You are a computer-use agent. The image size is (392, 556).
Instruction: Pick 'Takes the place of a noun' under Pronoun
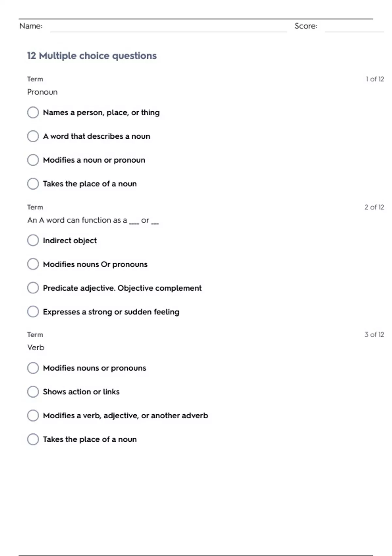[33, 184]
